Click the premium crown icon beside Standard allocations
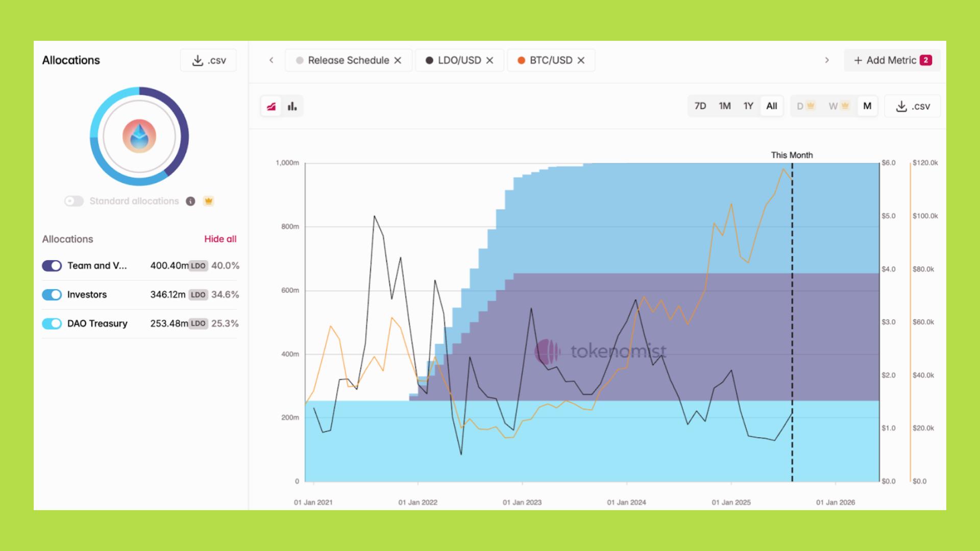Screen dimensions: 980x551 (x=208, y=201)
